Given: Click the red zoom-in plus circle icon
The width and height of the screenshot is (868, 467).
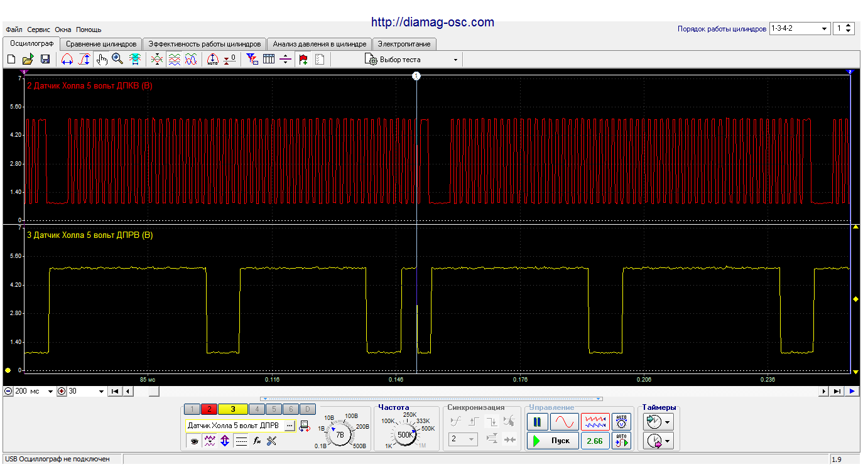Looking at the screenshot, I should pos(62,391).
